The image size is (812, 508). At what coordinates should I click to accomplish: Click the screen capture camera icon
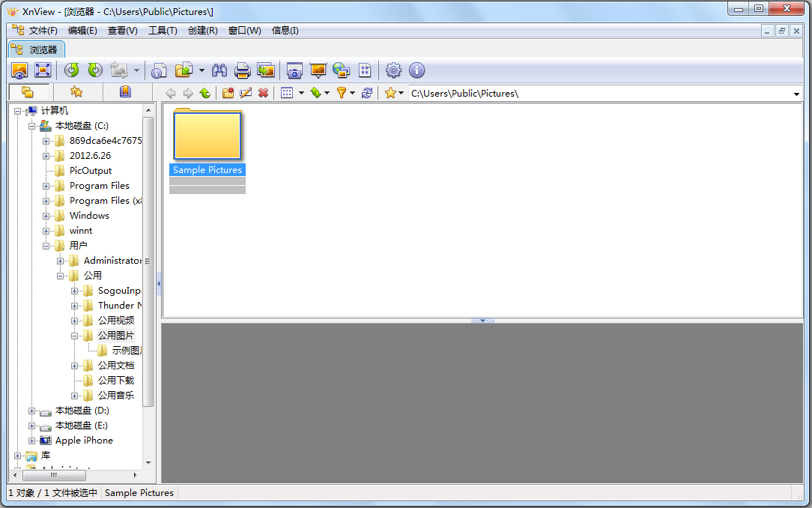(294, 70)
